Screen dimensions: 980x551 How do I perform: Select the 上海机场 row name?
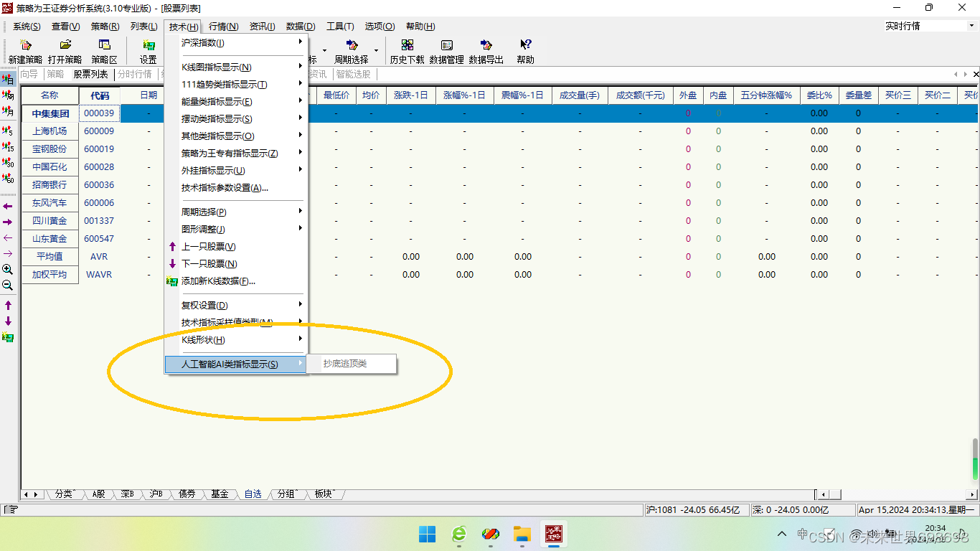(x=50, y=131)
